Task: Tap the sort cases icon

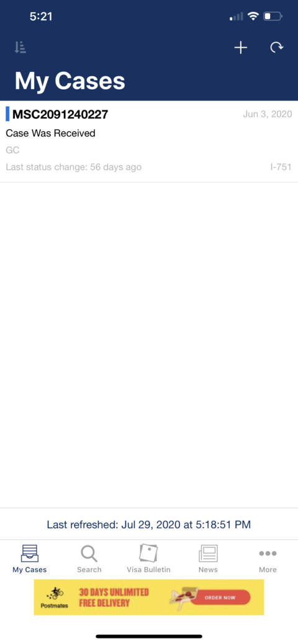Action: (x=20, y=48)
